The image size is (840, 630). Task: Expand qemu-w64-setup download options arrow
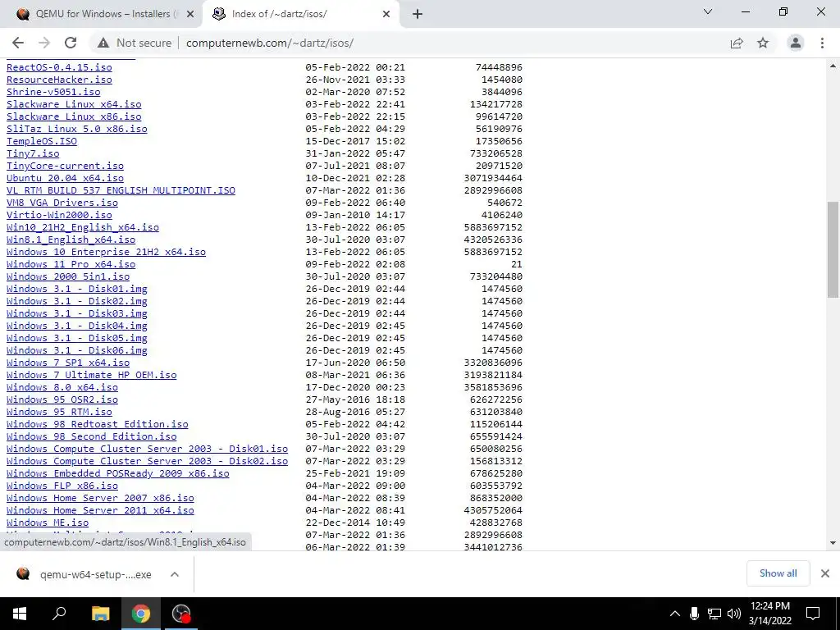pyautogui.click(x=175, y=574)
